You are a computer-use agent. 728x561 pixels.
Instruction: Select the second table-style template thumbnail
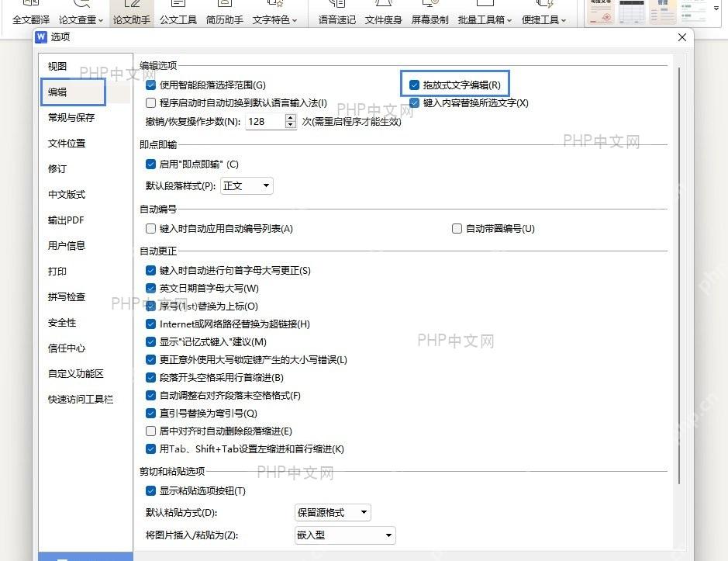pyautogui.click(x=631, y=12)
